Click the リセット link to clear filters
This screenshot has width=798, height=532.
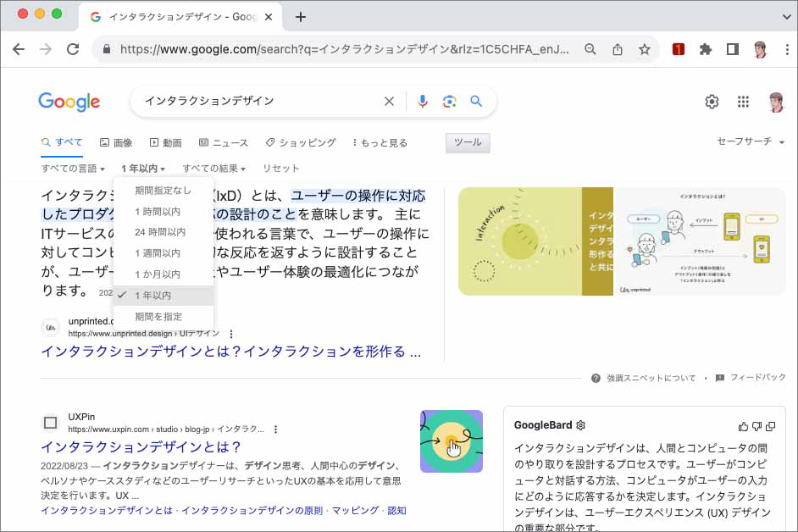pyautogui.click(x=282, y=168)
